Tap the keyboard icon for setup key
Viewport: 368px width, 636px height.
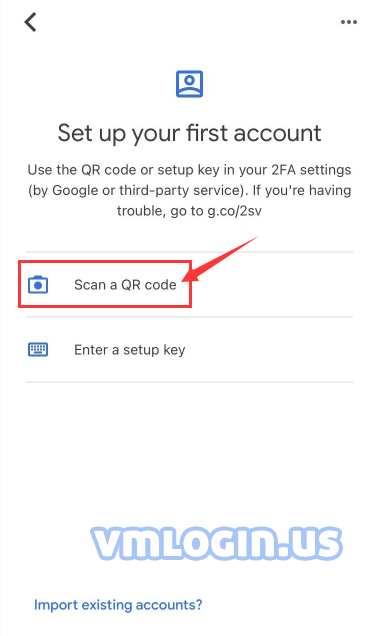[x=38, y=350]
